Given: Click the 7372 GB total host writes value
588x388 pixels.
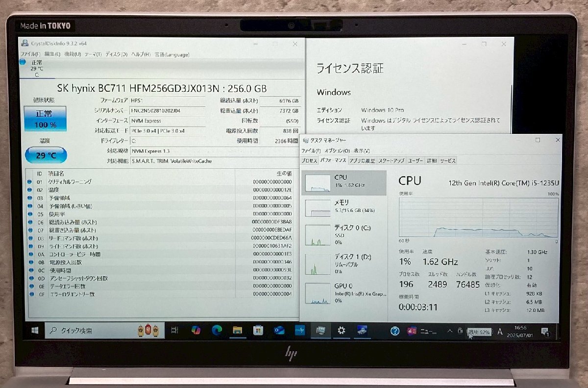Looking at the screenshot, I should (279, 111).
